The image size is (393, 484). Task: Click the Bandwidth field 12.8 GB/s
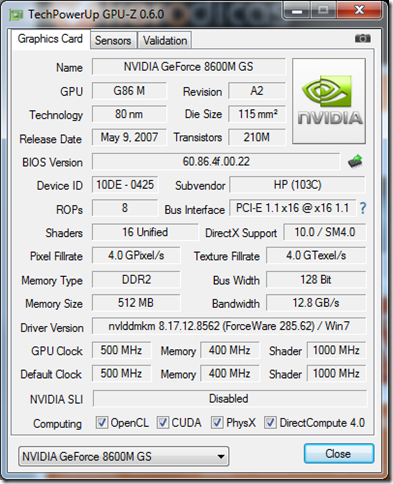tap(316, 303)
